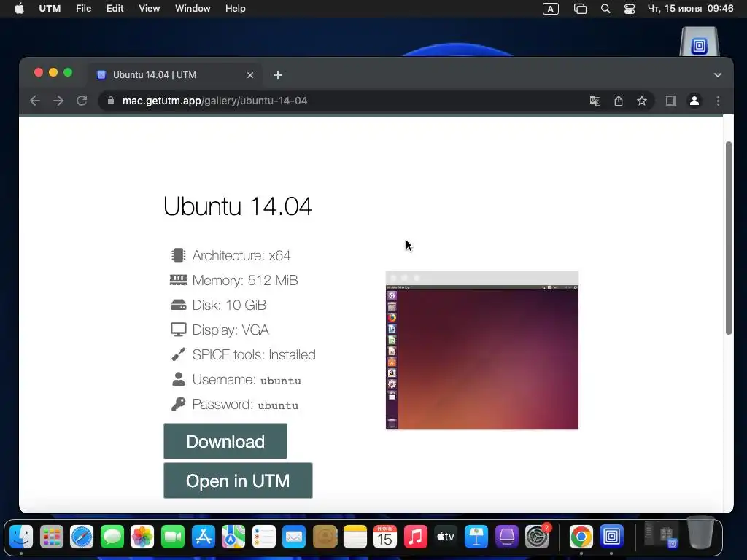Open App Store from the Dock
This screenshot has width=747, height=560.
[204, 537]
